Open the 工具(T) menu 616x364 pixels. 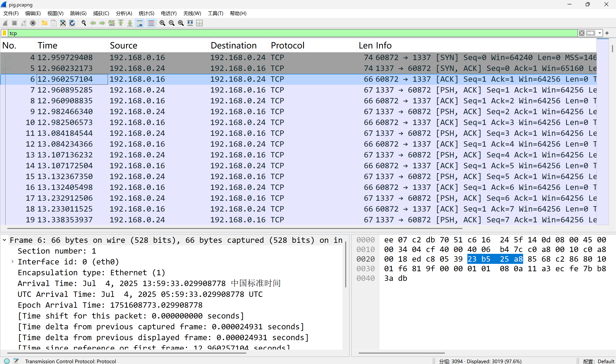click(215, 13)
